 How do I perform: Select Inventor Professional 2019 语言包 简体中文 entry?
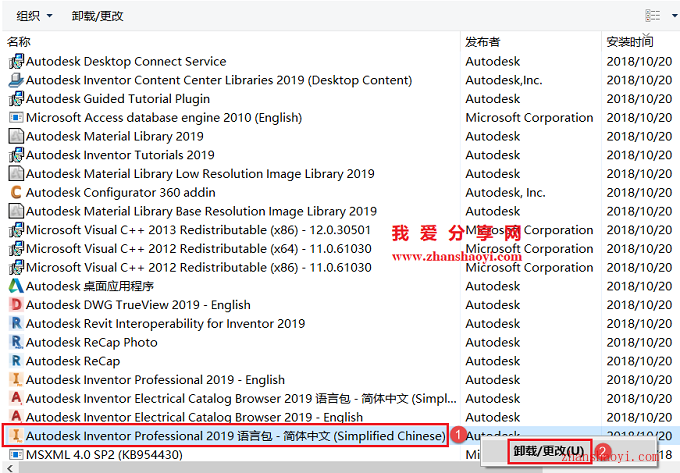pos(235,435)
